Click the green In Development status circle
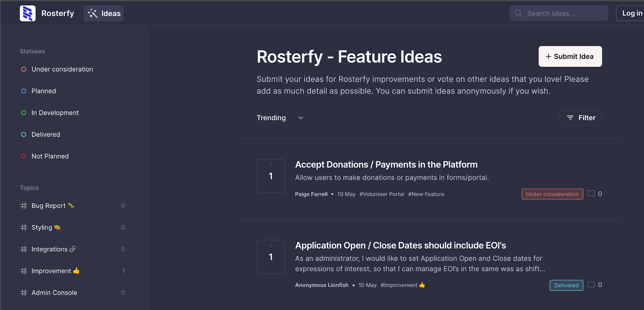The width and height of the screenshot is (644, 310). tap(24, 113)
